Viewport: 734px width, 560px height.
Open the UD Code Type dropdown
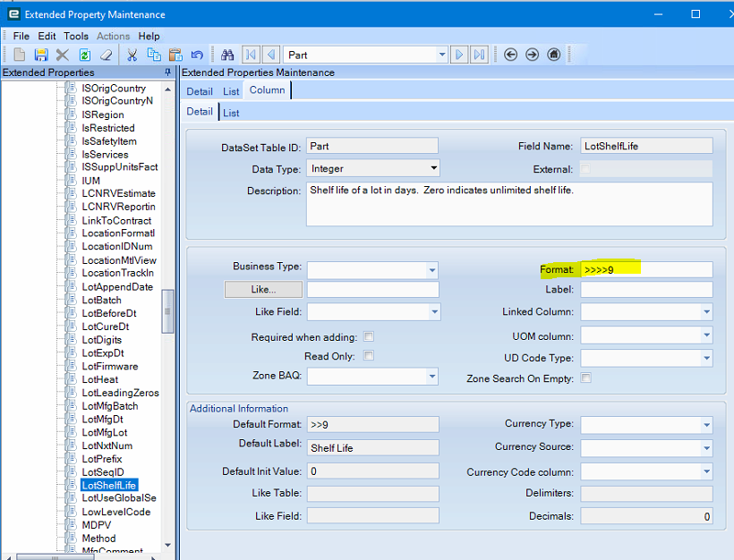coord(706,358)
